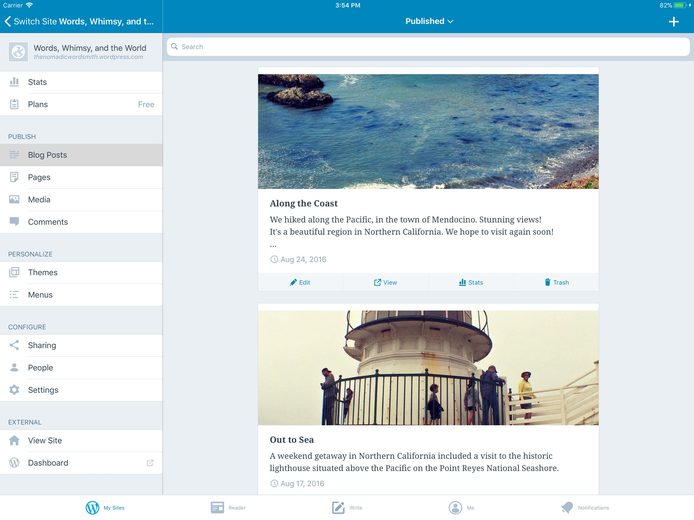Switch to the Me tab

point(461,508)
